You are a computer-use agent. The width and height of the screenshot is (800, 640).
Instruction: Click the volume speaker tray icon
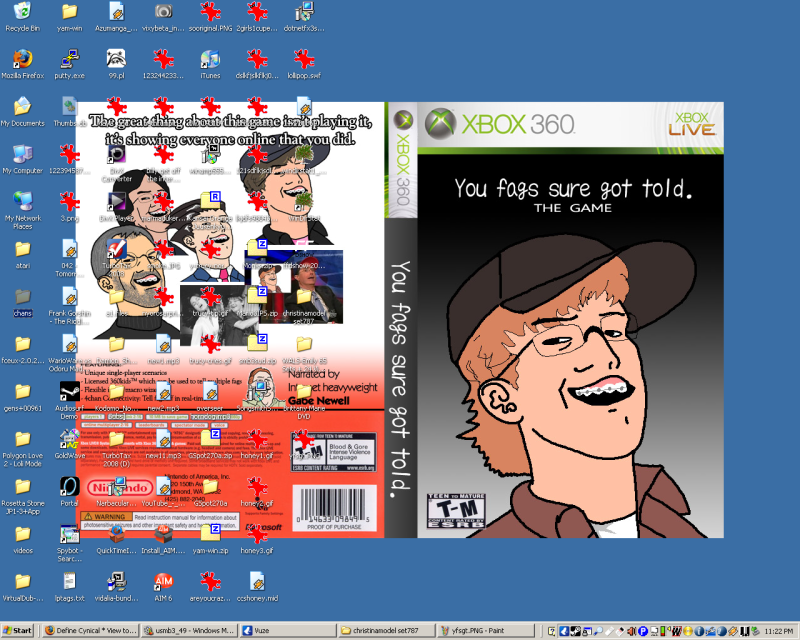click(x=632, y=631)
